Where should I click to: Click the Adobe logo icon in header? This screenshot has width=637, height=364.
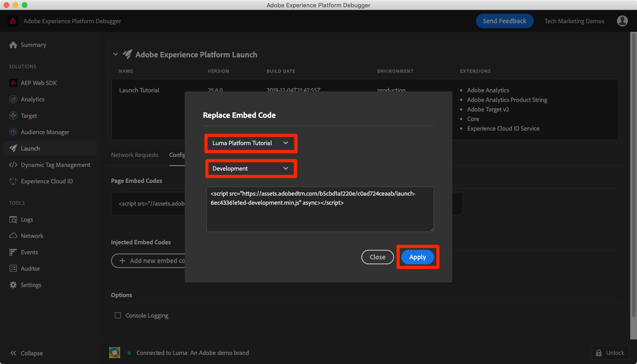(x=13, y=21)
